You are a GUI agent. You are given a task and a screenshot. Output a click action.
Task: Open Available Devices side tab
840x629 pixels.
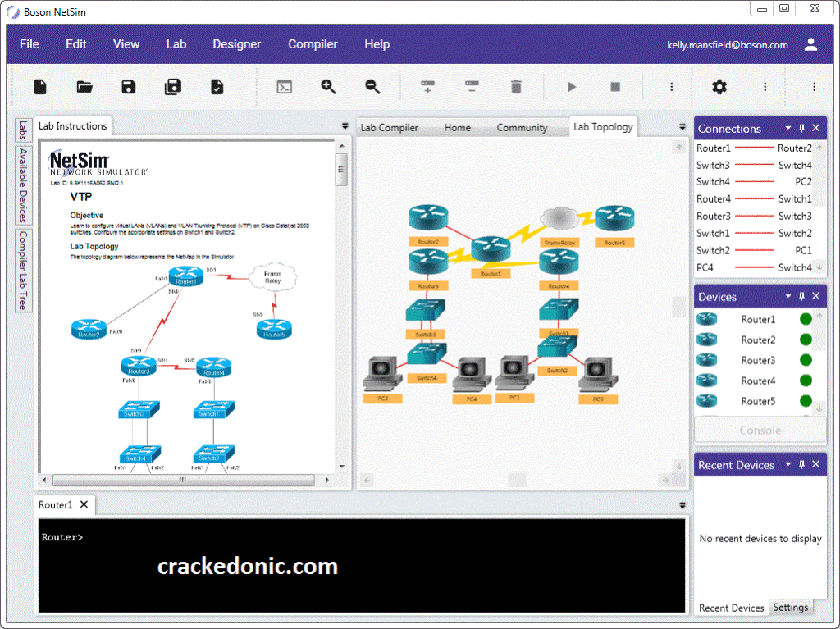pyautogui.click(x=22, y=185)
